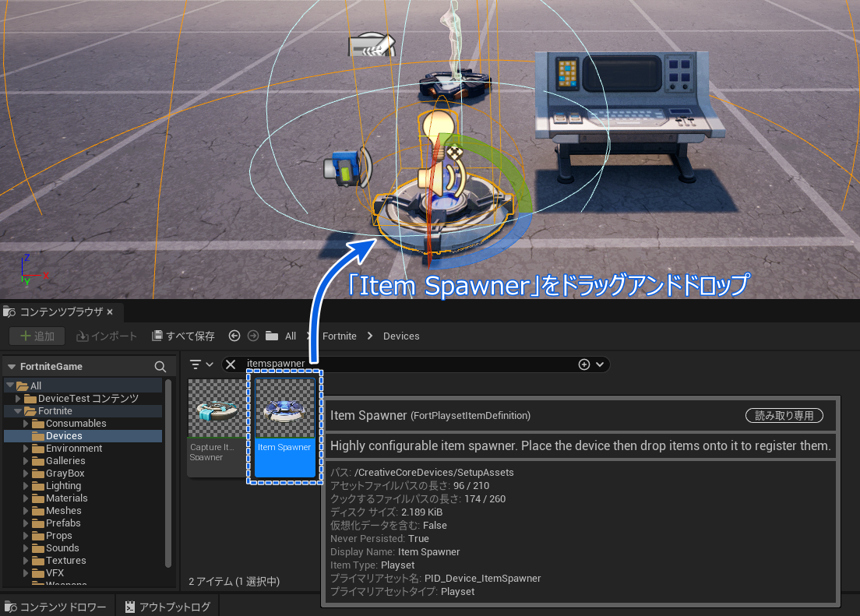Image resolution: width=860 pixels, height=616 pixels.
Task: Expand the DeviceTest コンテンツ folder
Action: (19, 398)
